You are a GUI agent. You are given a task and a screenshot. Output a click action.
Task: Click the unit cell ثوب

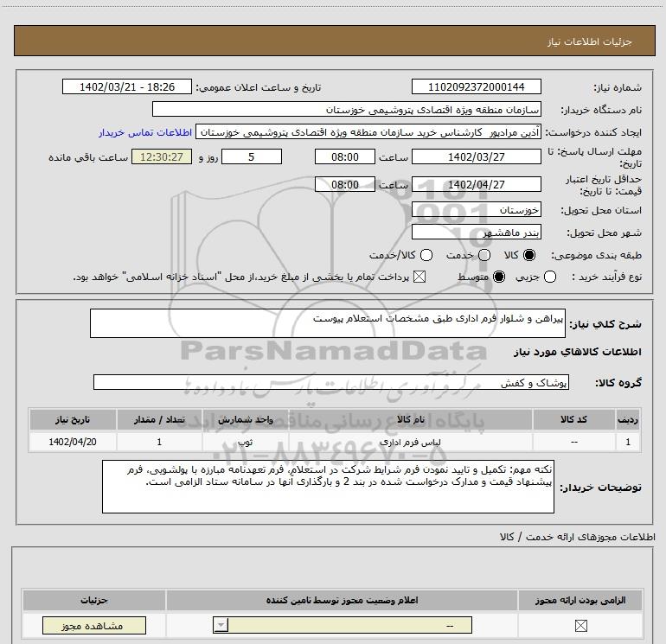coord(246,442)
